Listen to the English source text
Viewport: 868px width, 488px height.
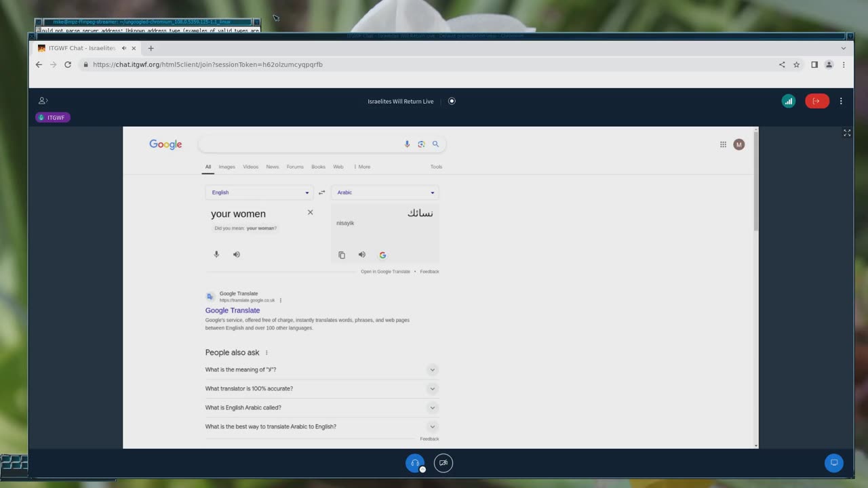237,254
